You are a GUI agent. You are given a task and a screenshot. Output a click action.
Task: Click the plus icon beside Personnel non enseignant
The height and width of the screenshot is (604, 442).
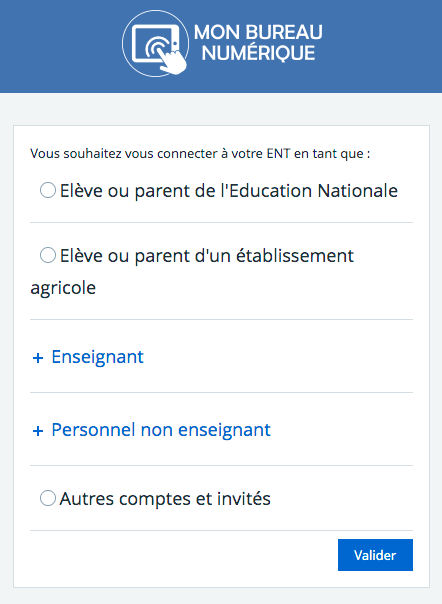(x=38, y=431)
